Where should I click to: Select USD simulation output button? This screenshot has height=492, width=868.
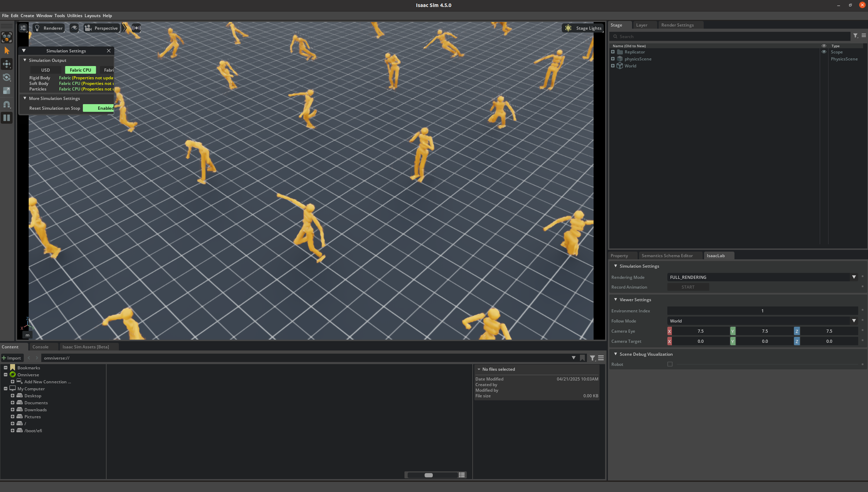coord(45,70)
